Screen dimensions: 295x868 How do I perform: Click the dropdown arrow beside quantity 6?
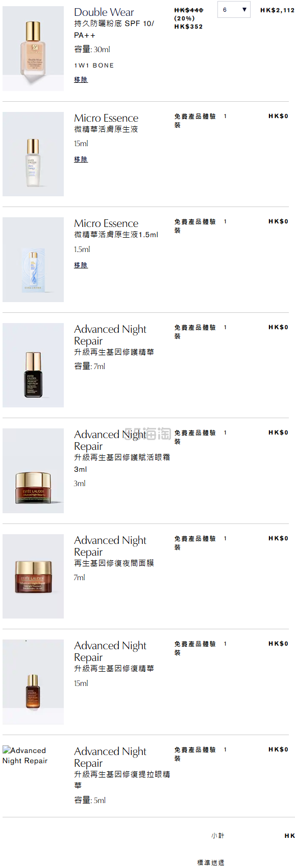pyautogui.click(x=244, y=10)
